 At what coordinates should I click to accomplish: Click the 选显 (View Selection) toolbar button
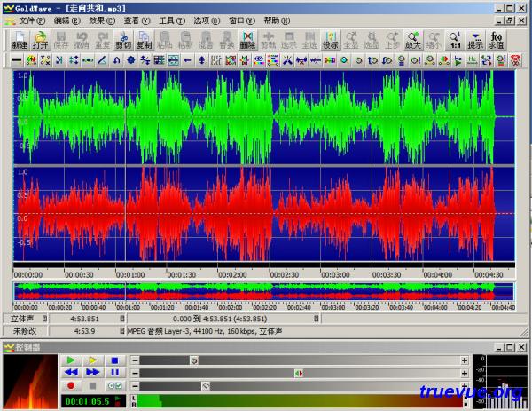click(x=372, y=41)
